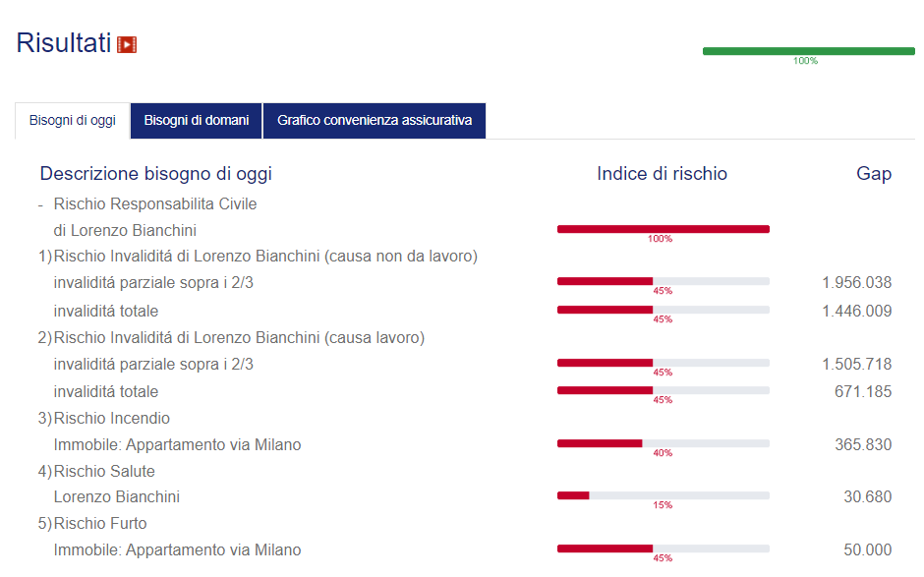Click the Indice di rischio column header

click(662, 174)
